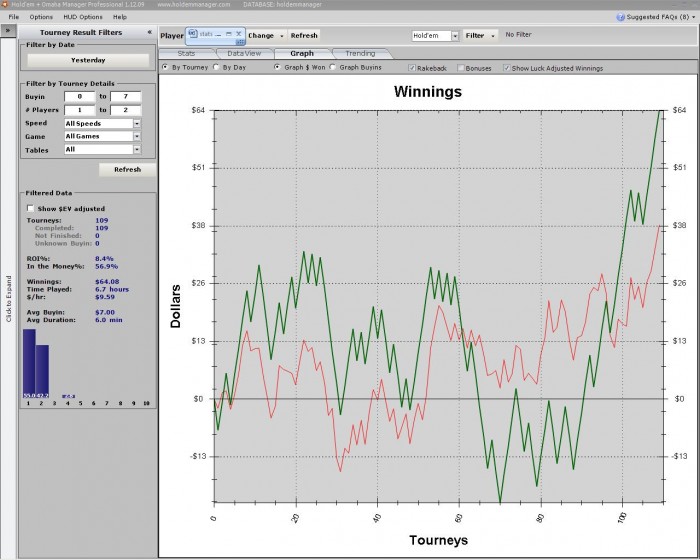Enable the Bonuses checkbox

tap(461, 68)
